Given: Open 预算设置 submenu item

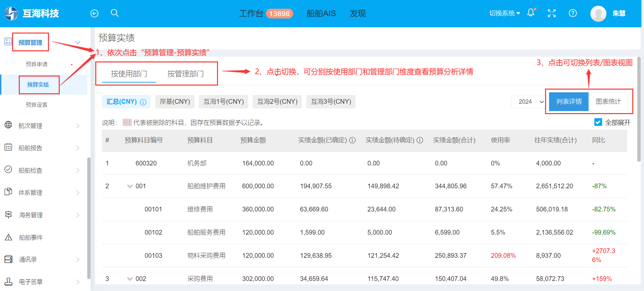Looking at the screenshot, I should click(37, 105).
